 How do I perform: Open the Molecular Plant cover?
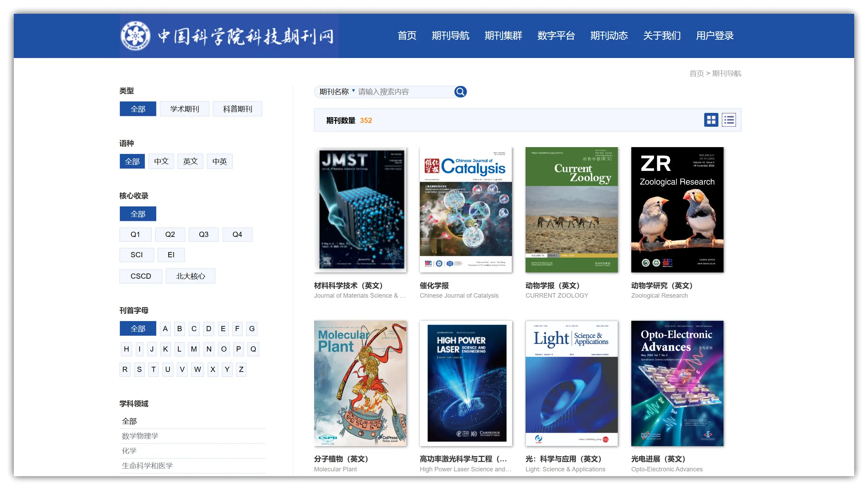(360, 383)
